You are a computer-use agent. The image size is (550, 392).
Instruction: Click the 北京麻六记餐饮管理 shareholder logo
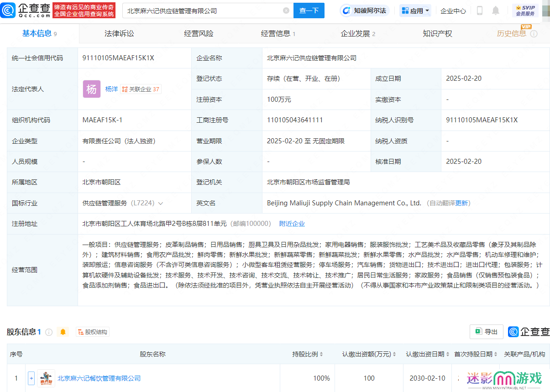[x=46, y=378]
